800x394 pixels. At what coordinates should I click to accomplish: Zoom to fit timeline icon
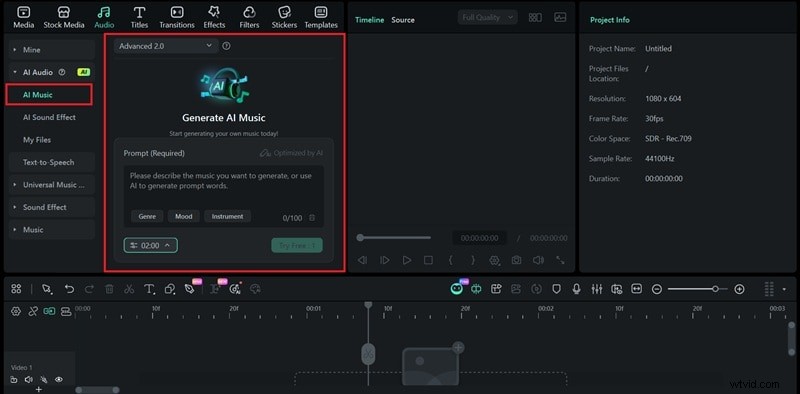[x=637, y=289]
